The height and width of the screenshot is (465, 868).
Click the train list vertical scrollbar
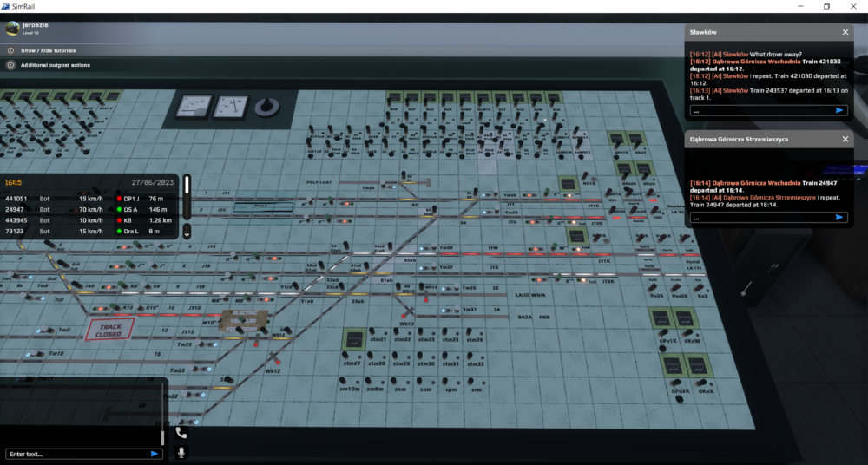click(x=187, y=197)
